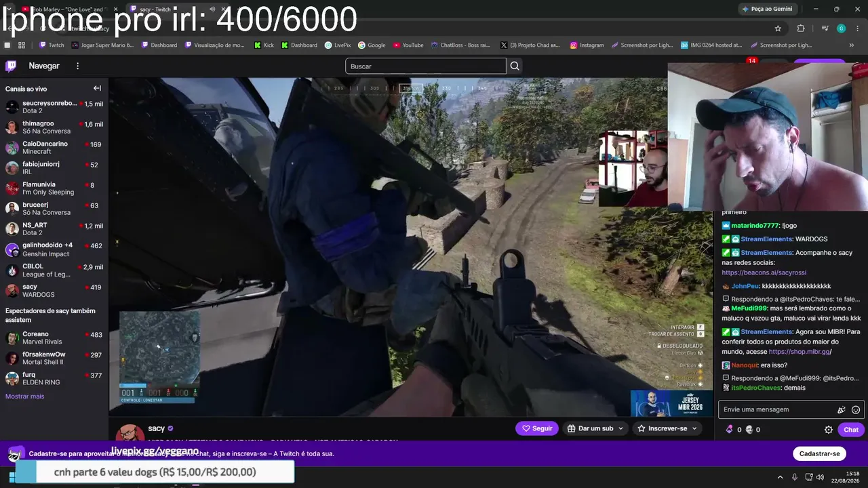Open the Twitch home logo
The width and height of the screenshot is (868, 488).
click(x=11, y=66)
